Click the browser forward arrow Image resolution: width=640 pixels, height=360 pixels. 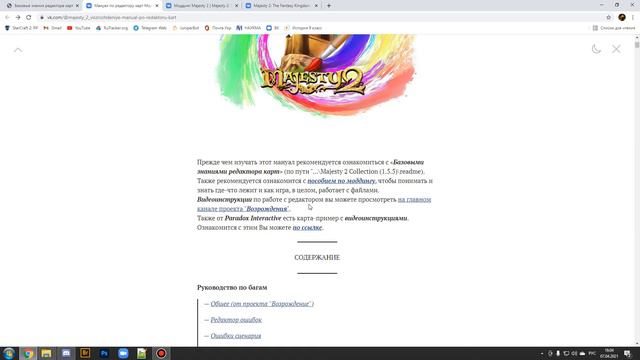point(18,18)
